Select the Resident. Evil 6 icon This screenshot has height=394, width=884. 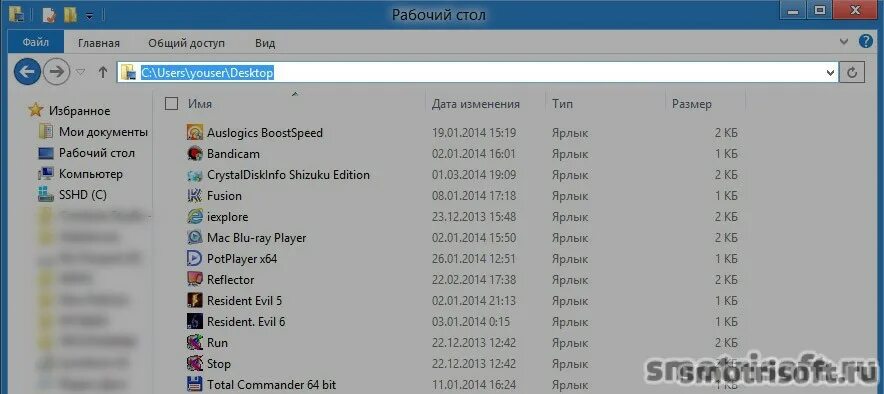[195, 322]
